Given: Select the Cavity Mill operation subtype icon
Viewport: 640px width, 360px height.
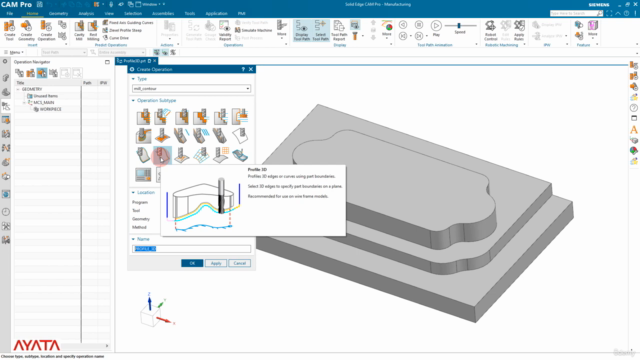Looking at the screenshot, I should [x=143, y=117].
